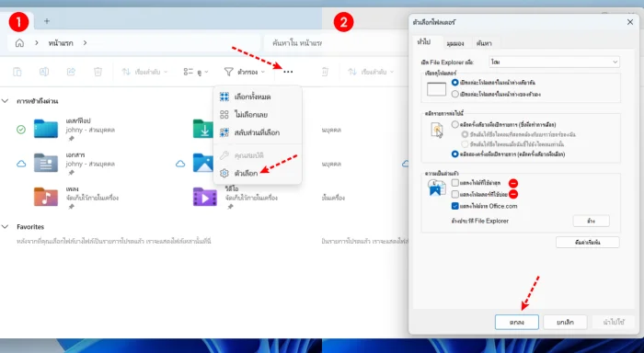
Task: Open the ดู view dropdown
Action: click(x=195, y=72)
